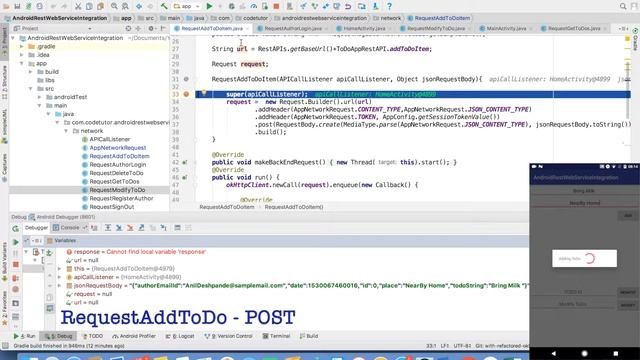Click Scroll from Source target icon

(128, 28)
